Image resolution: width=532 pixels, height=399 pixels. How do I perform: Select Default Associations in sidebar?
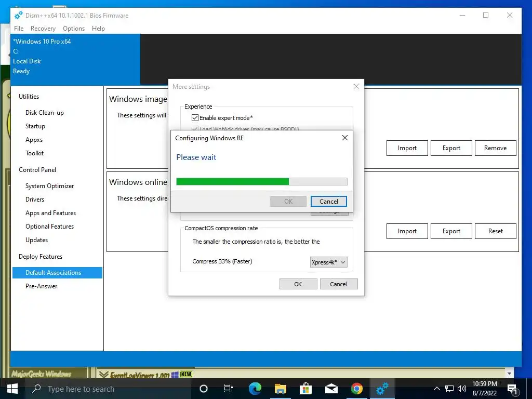pyautogui.click(x=57, y=273)
